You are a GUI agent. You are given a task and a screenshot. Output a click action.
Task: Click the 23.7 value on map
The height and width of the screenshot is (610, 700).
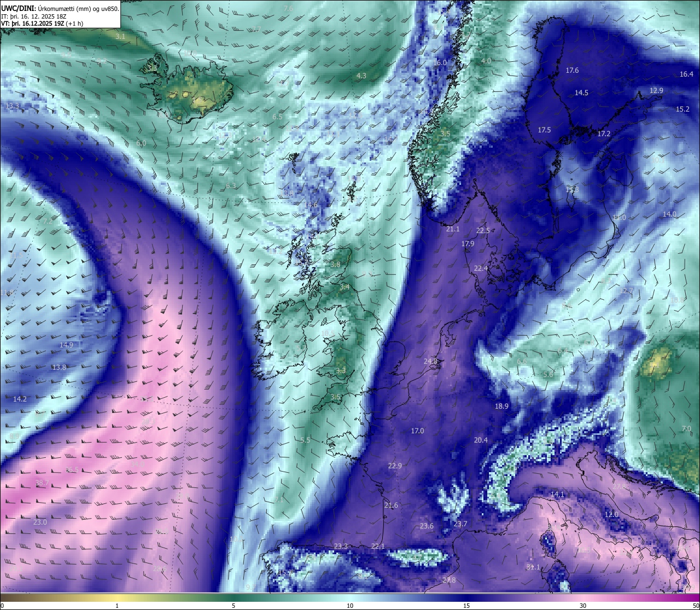click(460, 524)
